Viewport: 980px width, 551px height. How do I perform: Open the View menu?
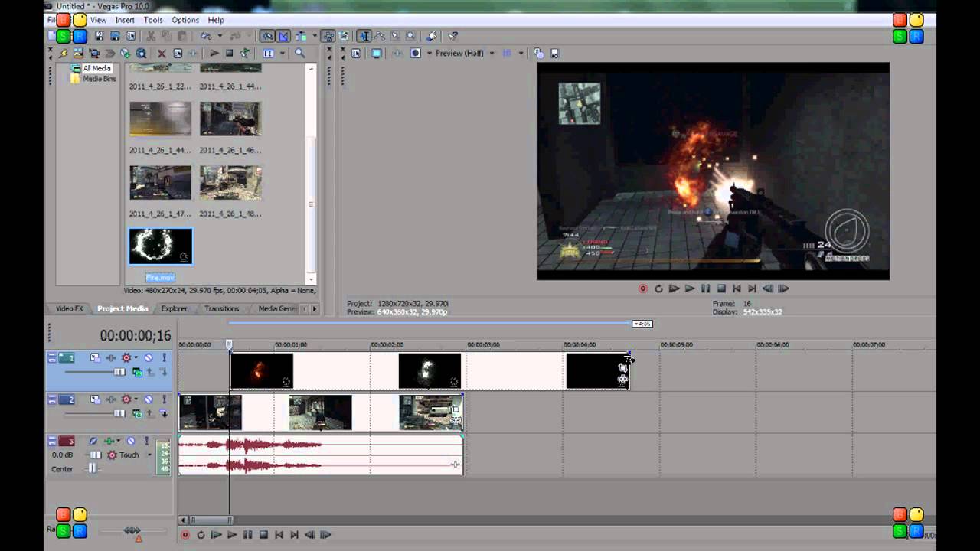click(98, 20)
